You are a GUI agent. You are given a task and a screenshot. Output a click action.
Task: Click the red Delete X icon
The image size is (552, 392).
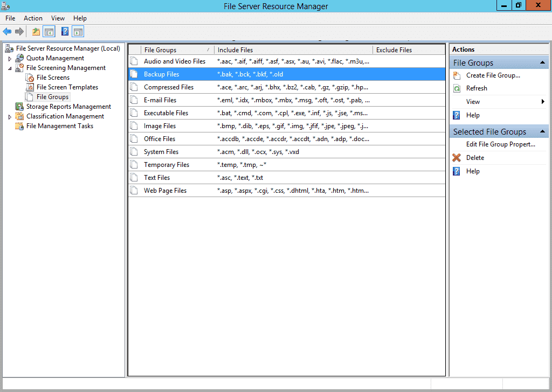coord(457,158)
